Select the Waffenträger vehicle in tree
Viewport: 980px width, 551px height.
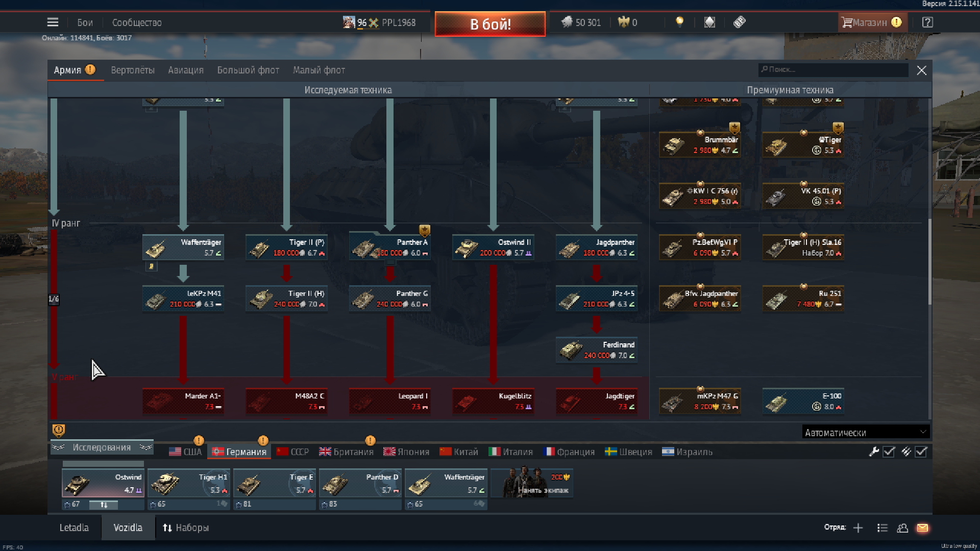183,247
